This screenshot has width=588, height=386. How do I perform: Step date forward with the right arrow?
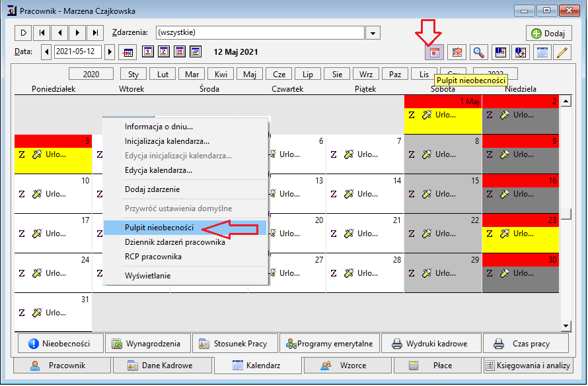point(110,51)
